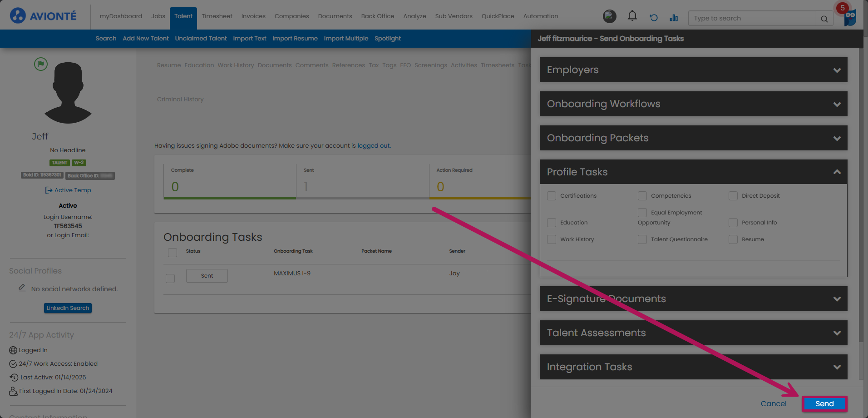Click the Sent status button
This screenshot has width=868, height=418.
coord(207,276)
